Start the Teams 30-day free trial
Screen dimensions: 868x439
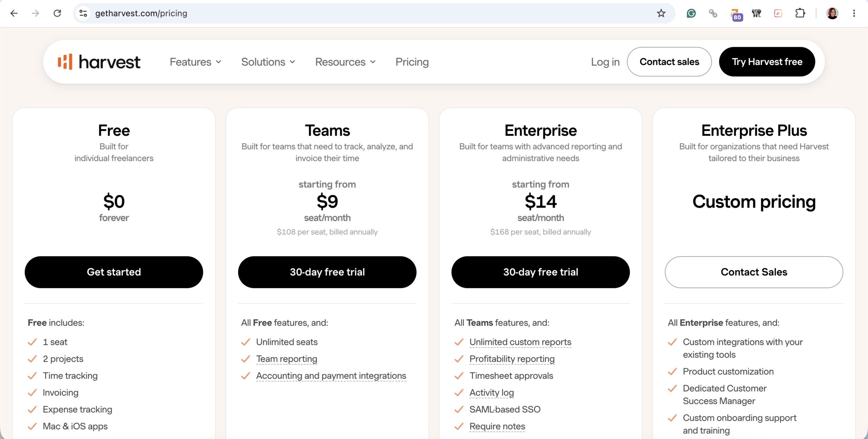point(327,272)
